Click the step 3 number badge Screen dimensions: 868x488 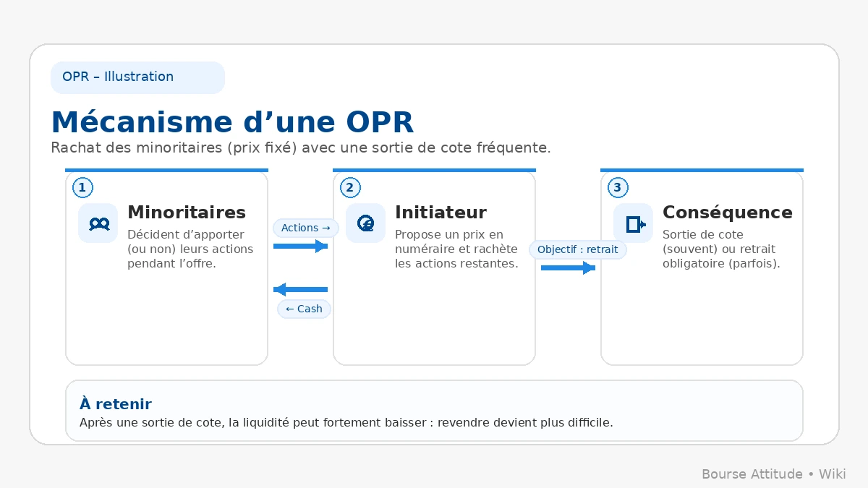click(617, 188)
